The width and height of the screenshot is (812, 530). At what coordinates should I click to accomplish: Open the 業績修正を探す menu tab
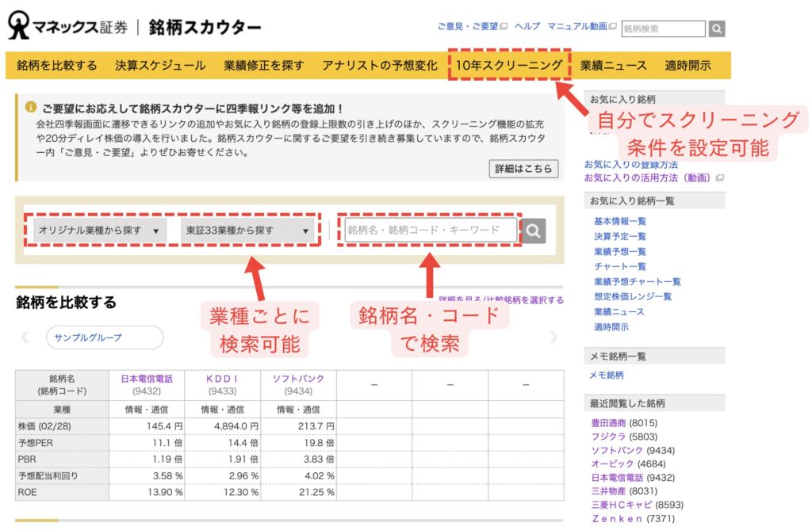(264, 65)
